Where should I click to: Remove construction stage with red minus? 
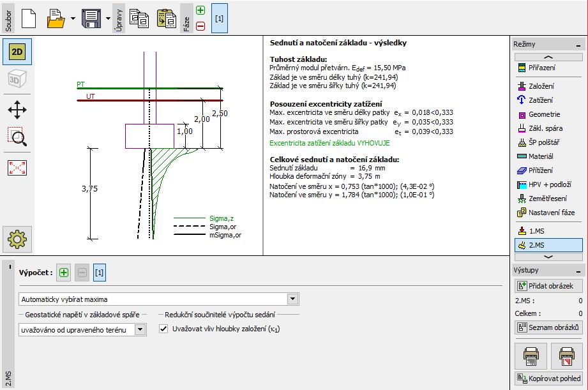[200, 26]
